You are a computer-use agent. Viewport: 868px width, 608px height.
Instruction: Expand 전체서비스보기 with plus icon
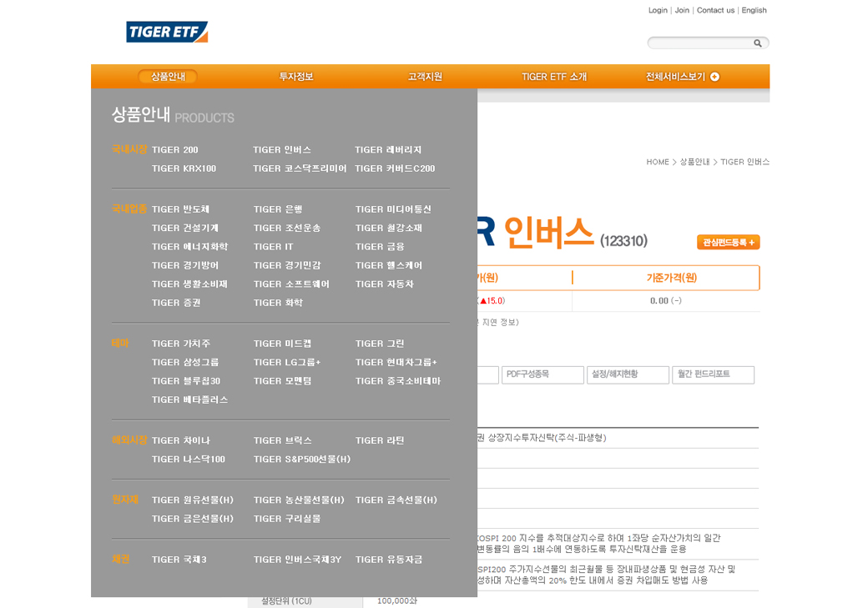pyautogui.click(x=682, y=77)
